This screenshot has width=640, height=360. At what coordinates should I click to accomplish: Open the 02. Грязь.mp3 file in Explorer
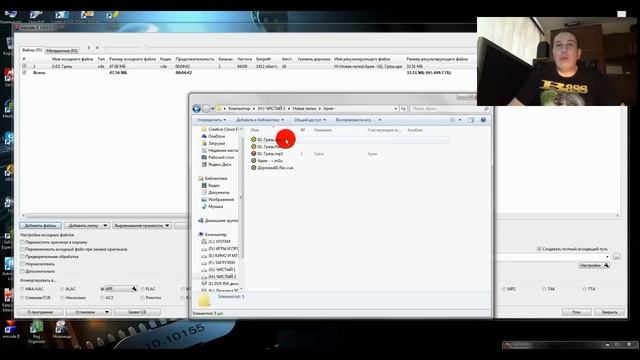click(270, 153)
